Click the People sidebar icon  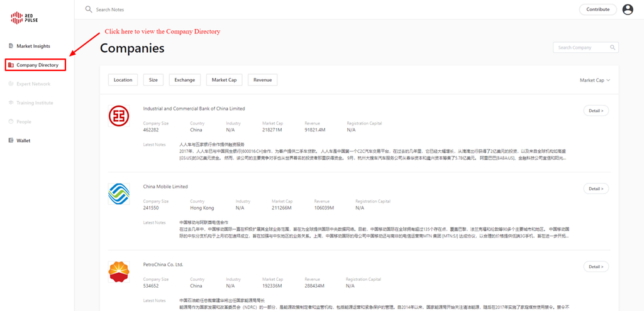[11, 121]
